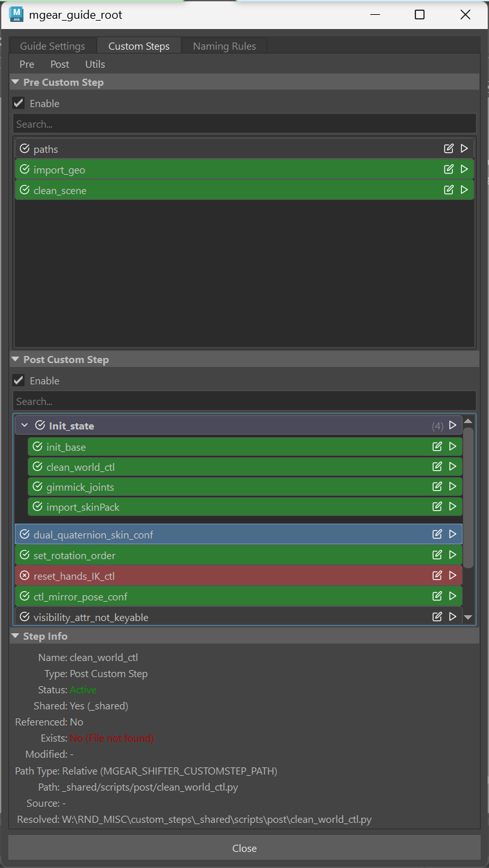Run the reset_hands_IK_ctl step

[x=453, y=575]
